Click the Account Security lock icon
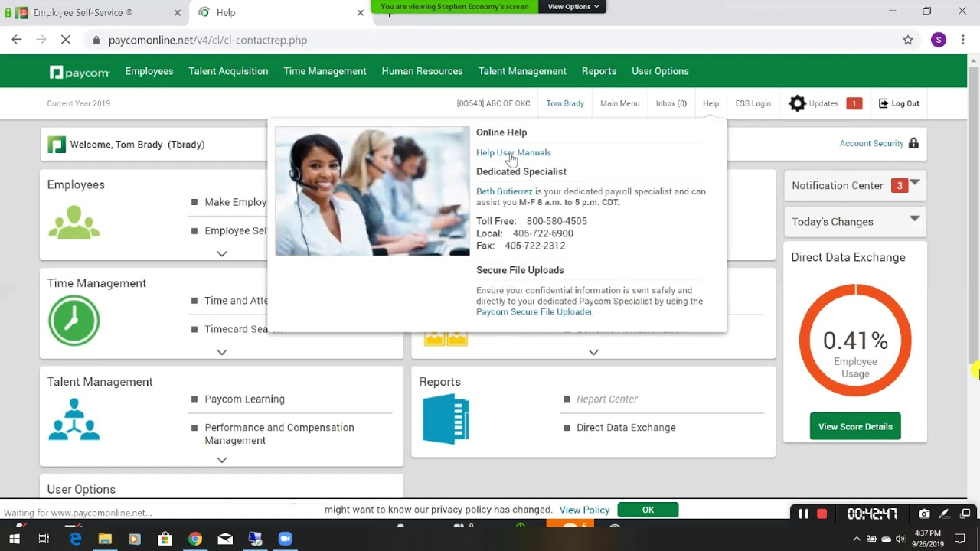This screenshot has height=551, width=980. coord(913,144)
